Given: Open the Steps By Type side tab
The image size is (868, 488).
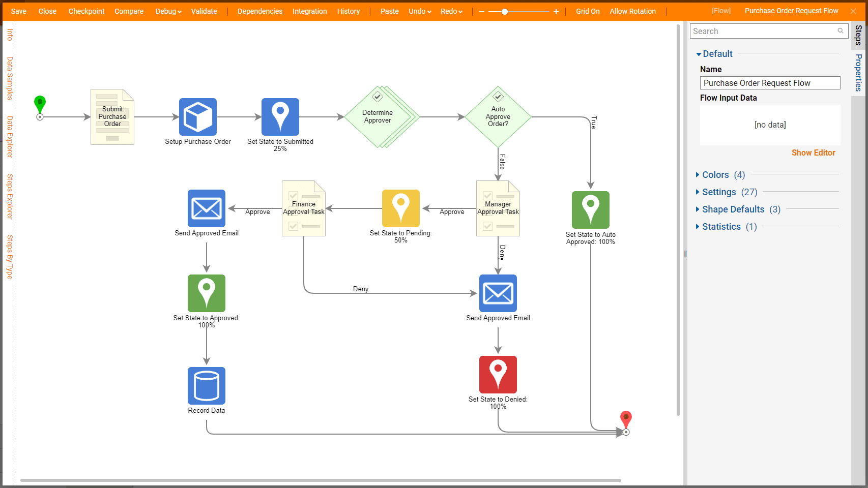Looking at the screenshot, I should [10, 257].
